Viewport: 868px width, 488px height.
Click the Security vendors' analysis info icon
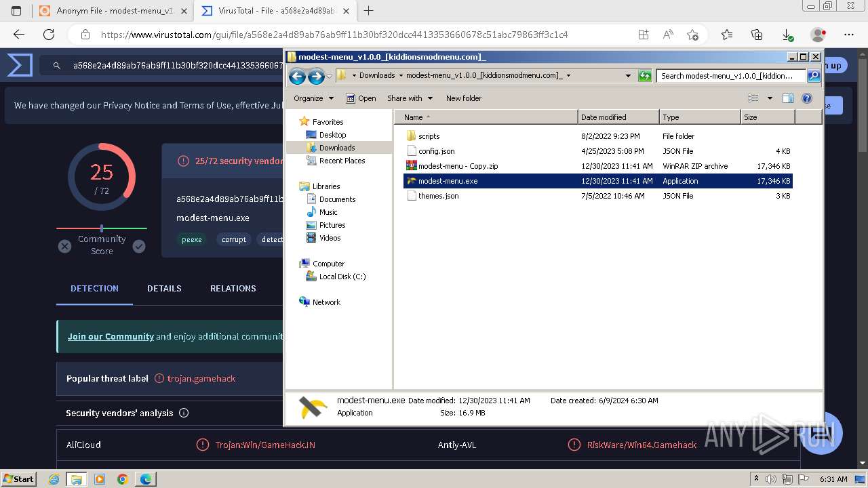(x=183, y=413)
